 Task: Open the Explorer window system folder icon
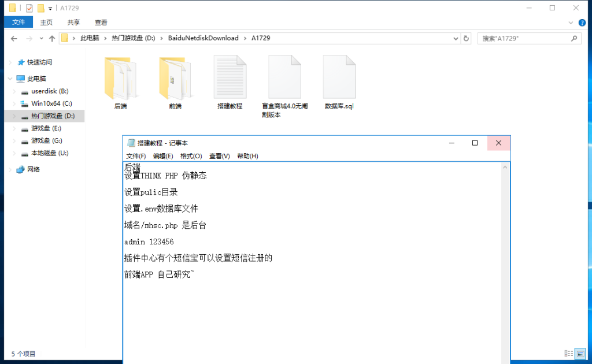[x=13, y=8]
